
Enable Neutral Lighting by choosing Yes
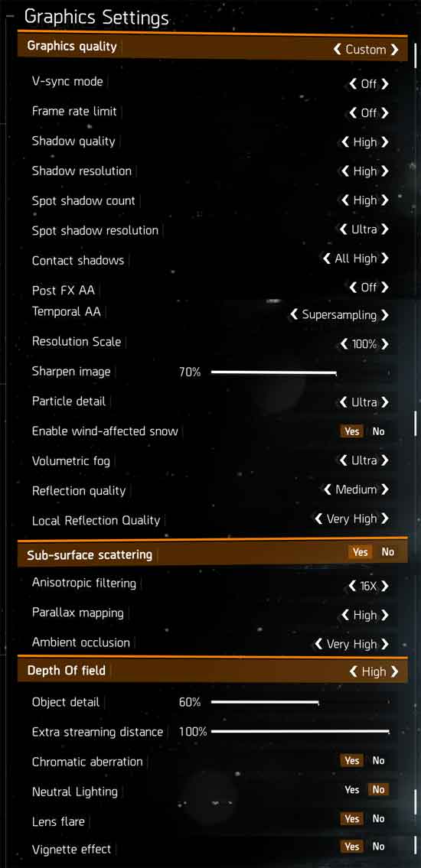pyautogui.click(x=352, y=790)
